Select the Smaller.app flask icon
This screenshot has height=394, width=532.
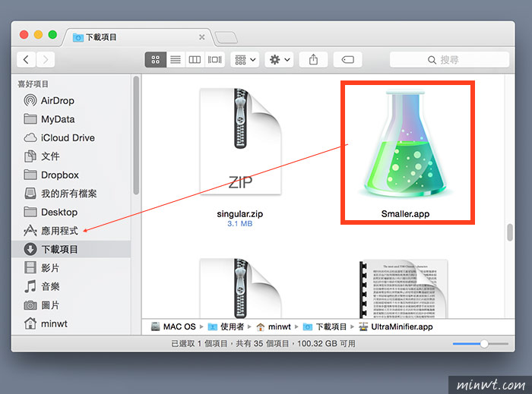(x=405, y=144)
